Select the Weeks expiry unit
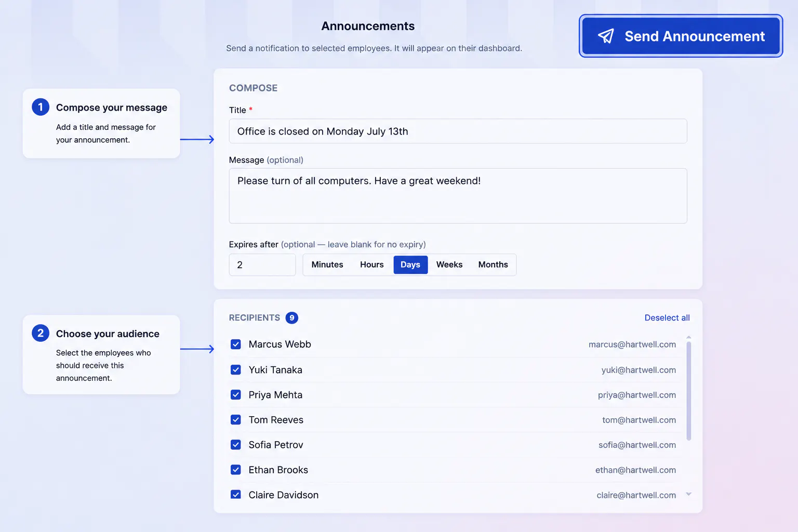 click(449, 265)
